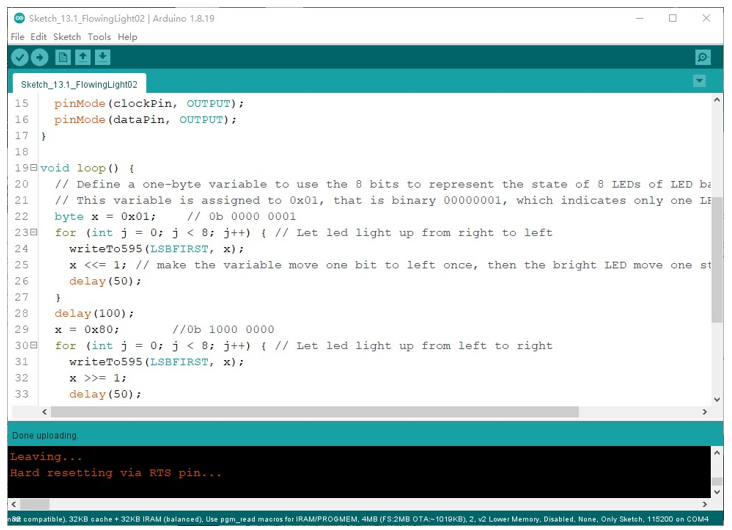Click the '// 0b 0000 0001' comment
This screenshot has width=732, height=530.
[x=241, y=217]
